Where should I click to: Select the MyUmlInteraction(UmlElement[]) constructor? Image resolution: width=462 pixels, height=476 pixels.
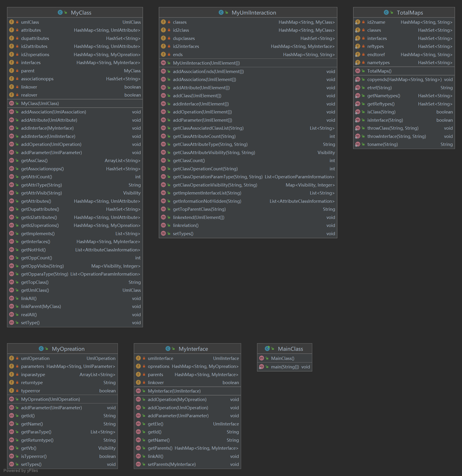(x=206, y=63)
